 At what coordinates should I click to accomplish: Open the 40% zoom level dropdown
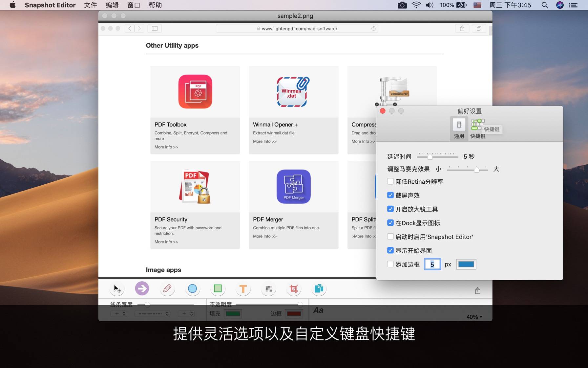(474, 317)
